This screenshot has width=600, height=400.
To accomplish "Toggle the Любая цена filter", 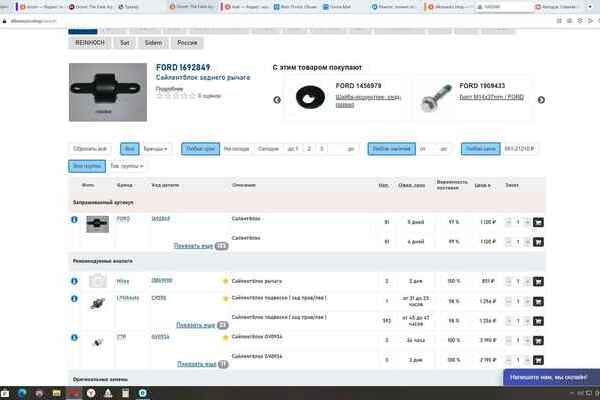I will coord(481,149).
